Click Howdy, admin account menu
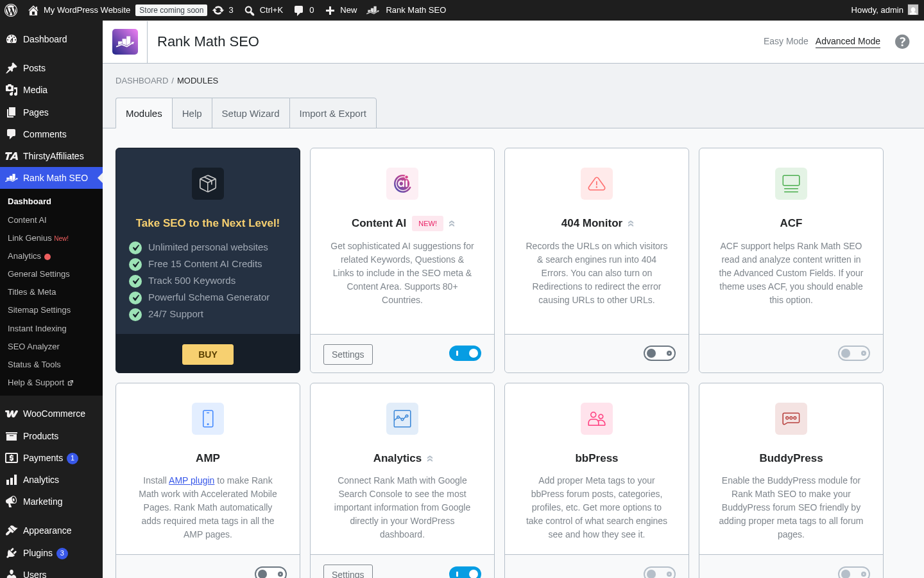This screenshot has width=924, height=578. (884, 10)
